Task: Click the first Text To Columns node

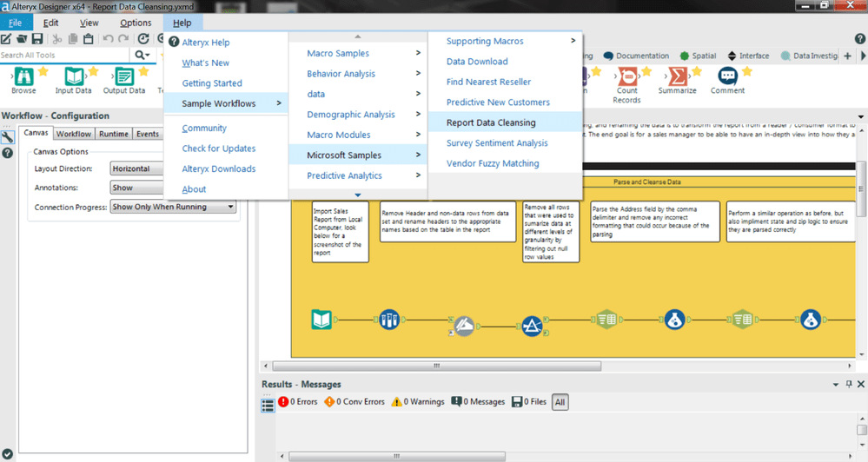Action: (606, 320)
